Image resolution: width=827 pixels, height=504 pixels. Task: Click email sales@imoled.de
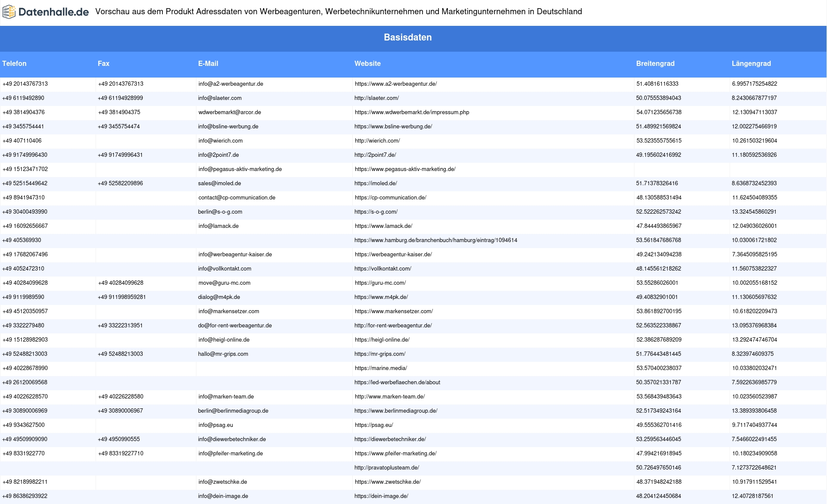[219, 184]
